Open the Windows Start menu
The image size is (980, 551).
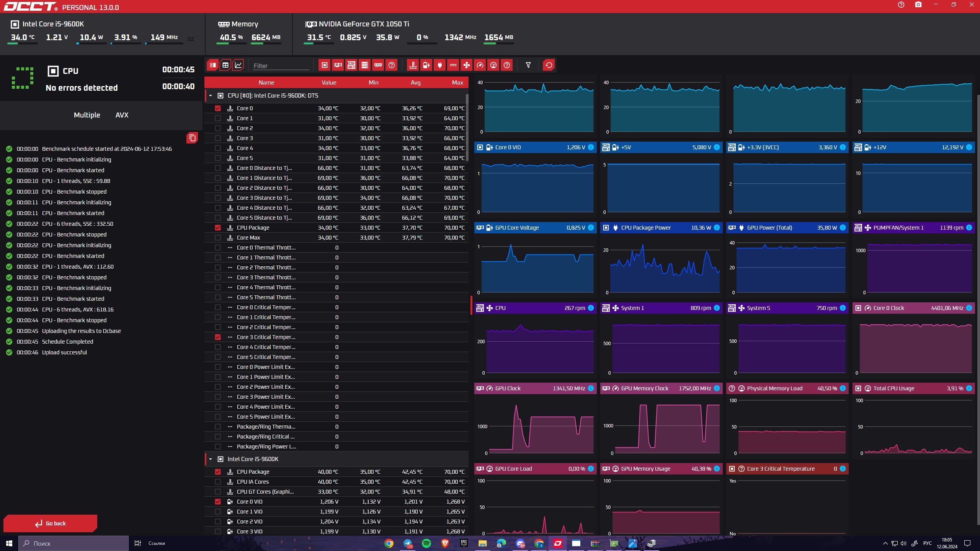[x=9, y=543]
